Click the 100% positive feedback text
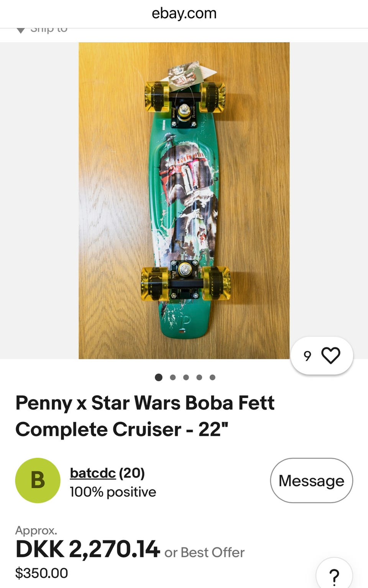The width and height of the screenshot is (368, 588). tap(113, 492)
